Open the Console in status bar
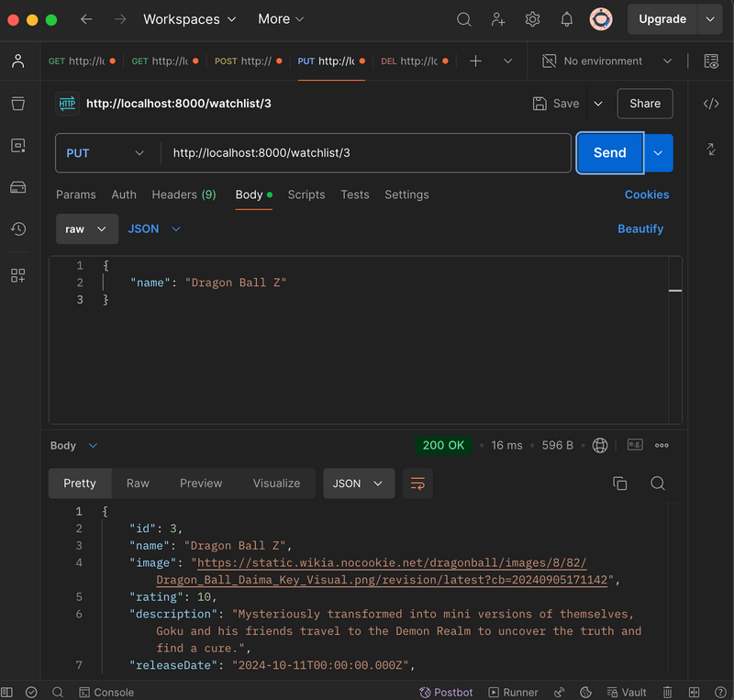This screenshot has height=700, width=734. click(106, 692)
